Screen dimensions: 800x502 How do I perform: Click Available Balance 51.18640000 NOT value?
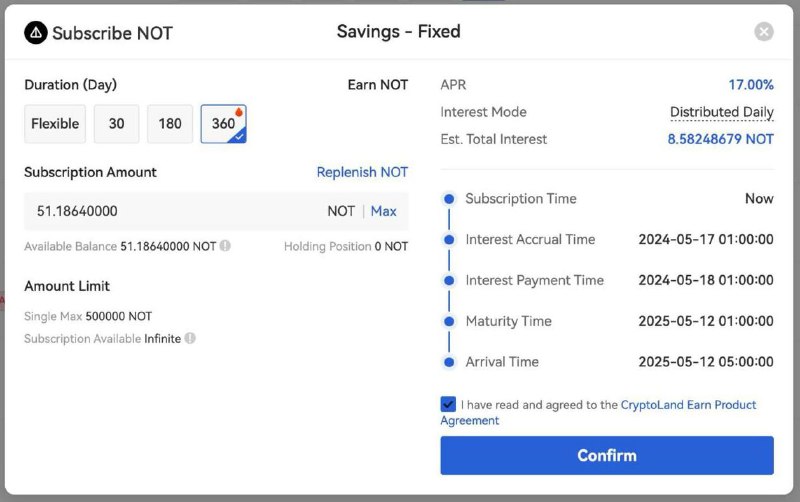(168, 246)
